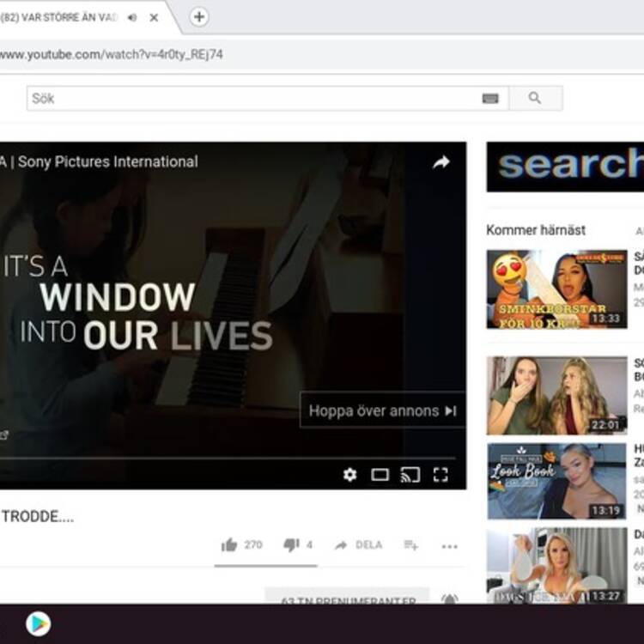This screenshot has width=644, height=644.
Task: Save video to playlist icon
Action: [x=410, y=545]
